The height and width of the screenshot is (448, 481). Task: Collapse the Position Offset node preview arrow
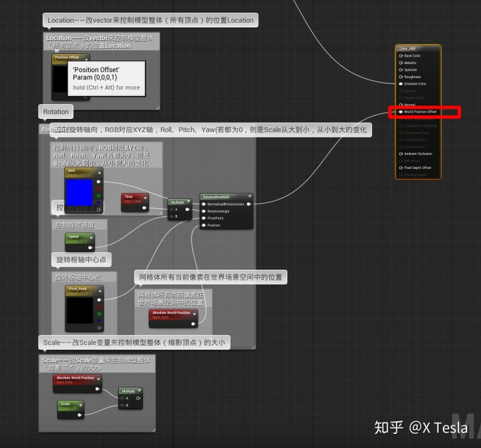[x=86, y=59]
